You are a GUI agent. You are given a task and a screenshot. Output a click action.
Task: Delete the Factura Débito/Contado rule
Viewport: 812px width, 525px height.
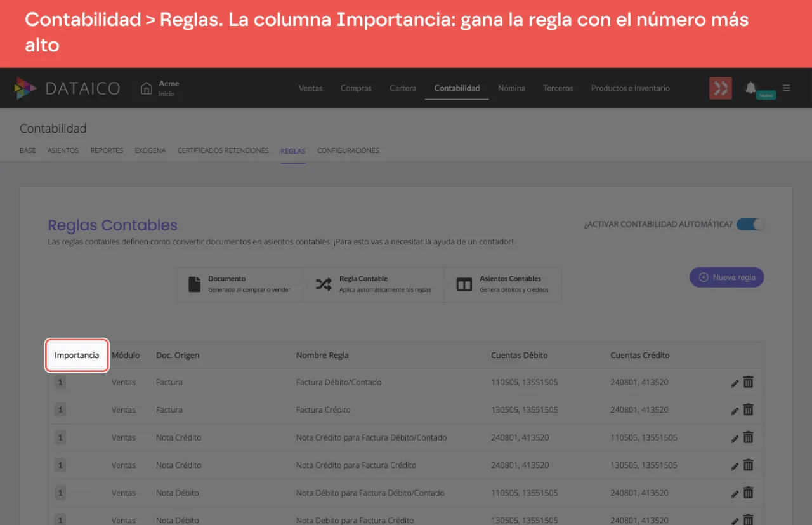pos(749,382)
